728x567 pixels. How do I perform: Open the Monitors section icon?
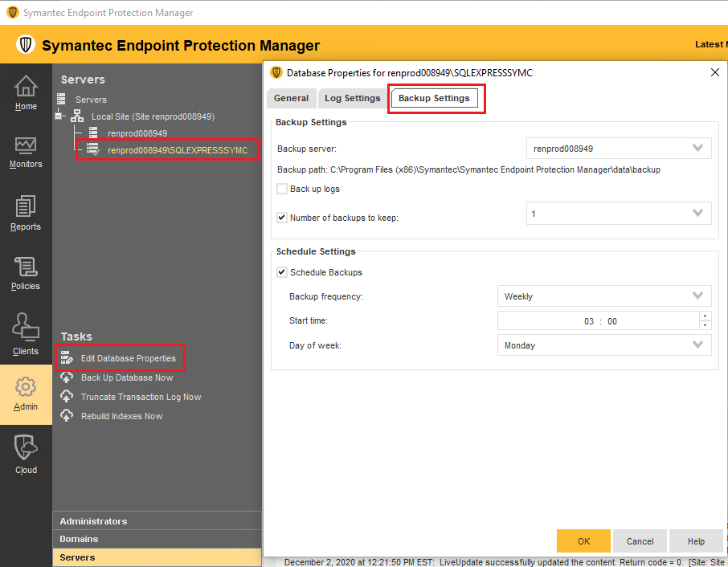pos(26,145)
